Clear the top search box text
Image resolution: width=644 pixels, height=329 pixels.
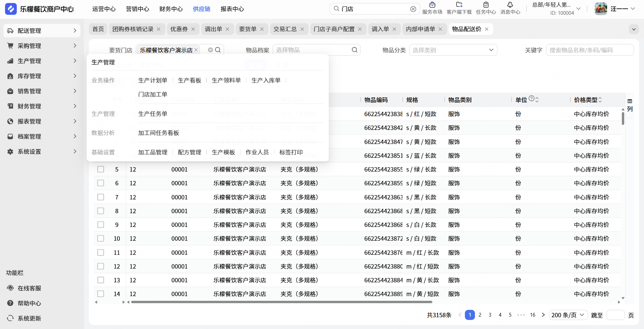pyautogui.click(x=413, y=9)
